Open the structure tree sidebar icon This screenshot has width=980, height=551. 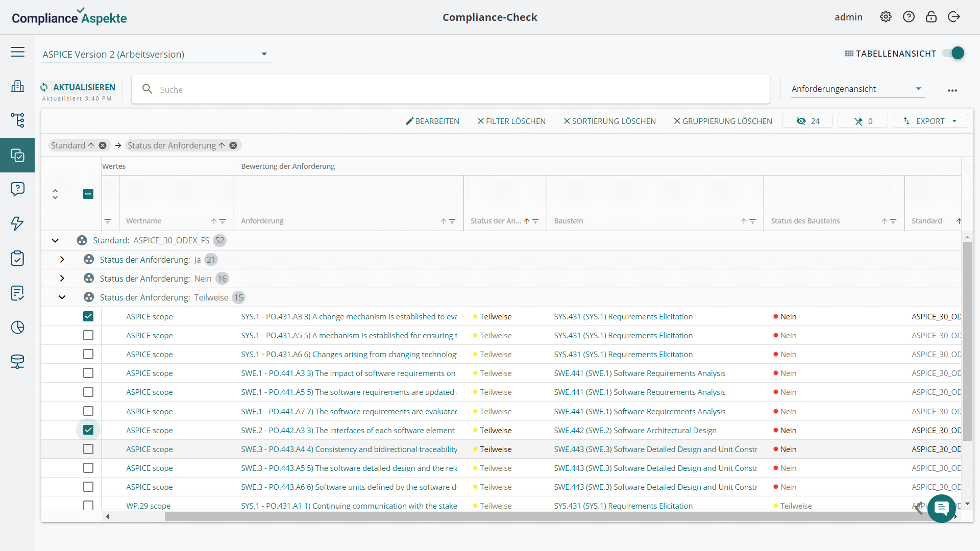click(17, 120)
